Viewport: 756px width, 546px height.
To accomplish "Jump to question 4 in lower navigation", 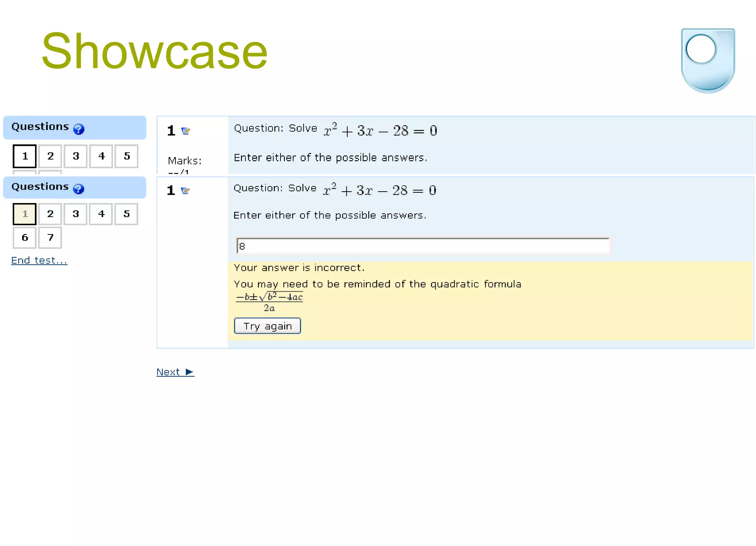I will point(101,214).
